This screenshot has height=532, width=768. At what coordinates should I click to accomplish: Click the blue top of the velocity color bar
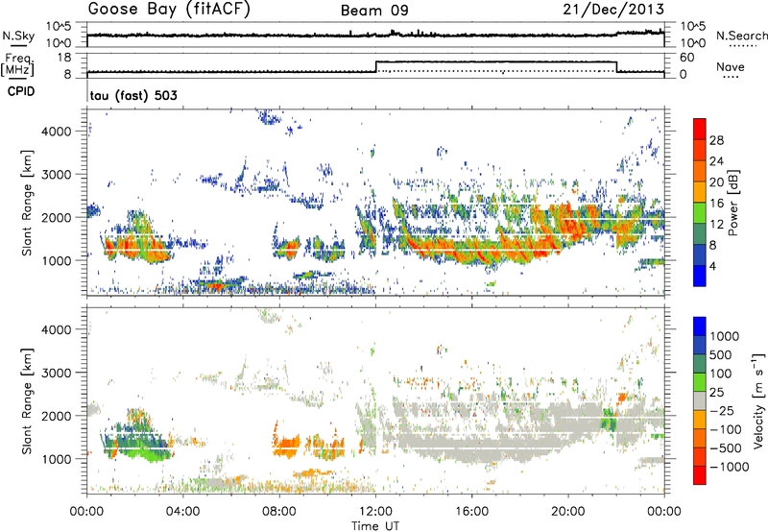[x=700, y=326]
